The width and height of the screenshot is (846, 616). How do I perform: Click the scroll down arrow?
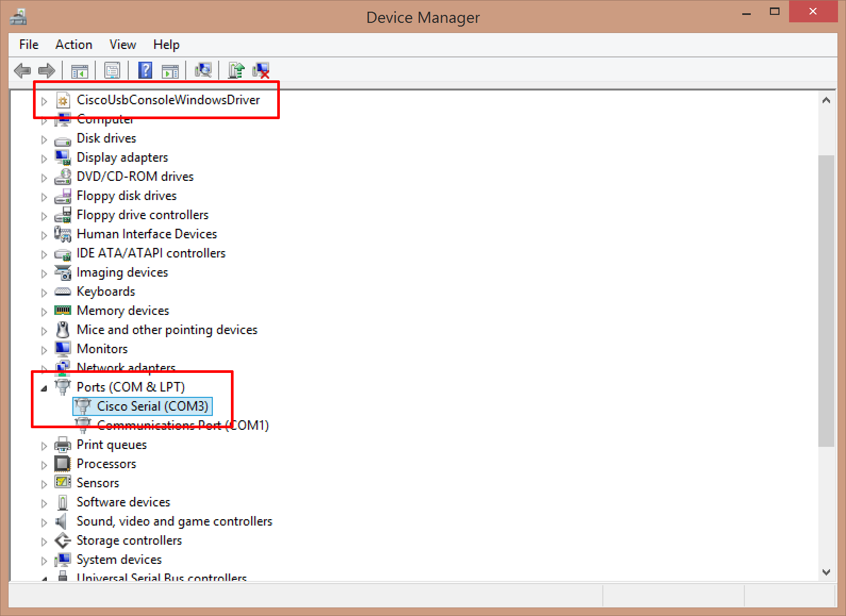click(826, 572)
